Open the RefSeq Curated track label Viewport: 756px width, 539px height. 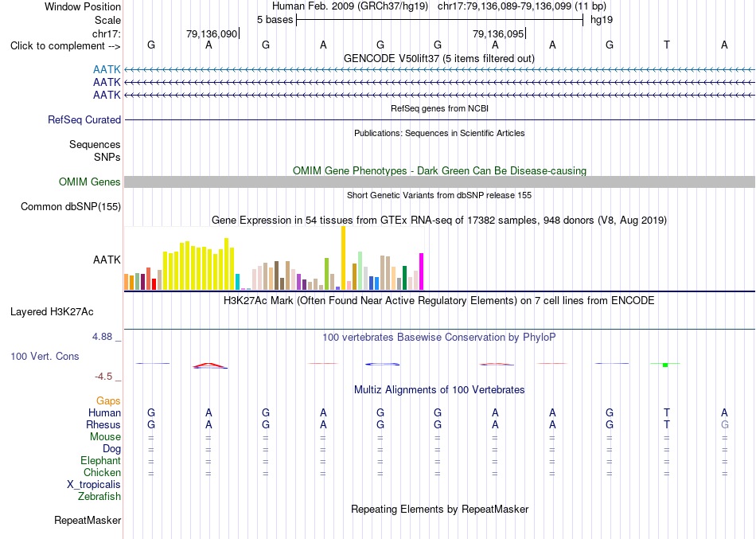coord(84,119)
